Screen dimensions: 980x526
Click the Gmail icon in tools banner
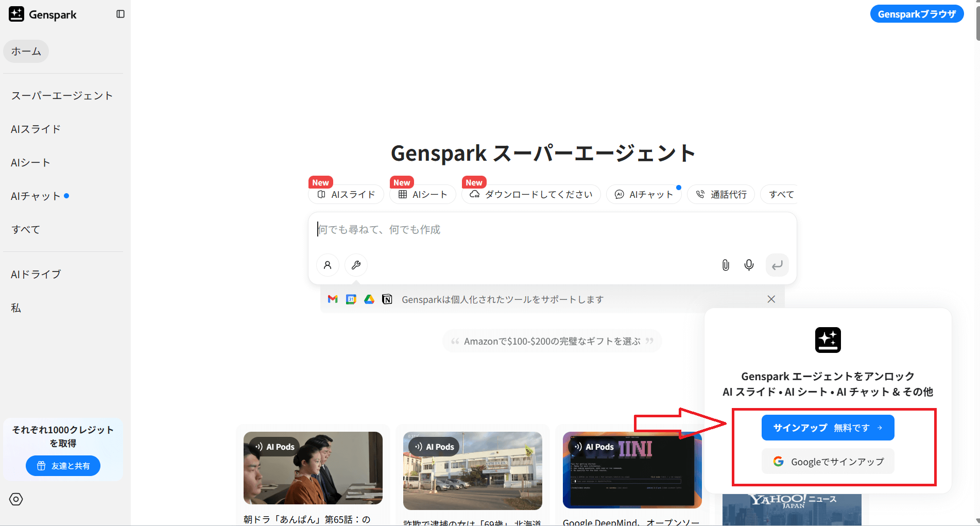[x=333, y=299]
